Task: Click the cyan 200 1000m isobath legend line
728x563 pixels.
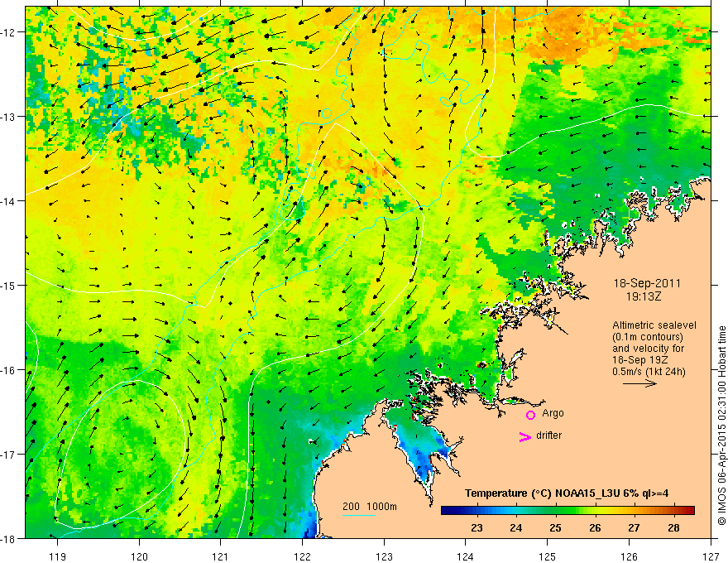Action: coord(359,515)
